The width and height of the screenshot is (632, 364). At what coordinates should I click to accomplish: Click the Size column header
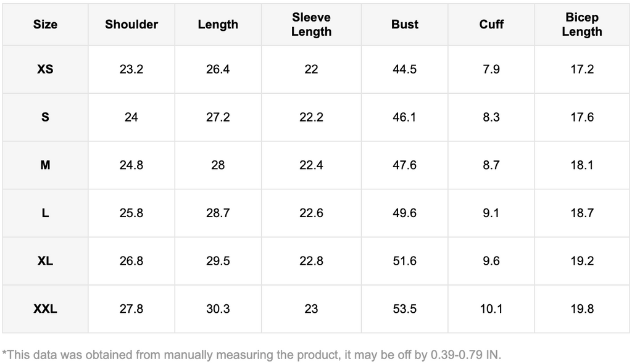(45, 25)
